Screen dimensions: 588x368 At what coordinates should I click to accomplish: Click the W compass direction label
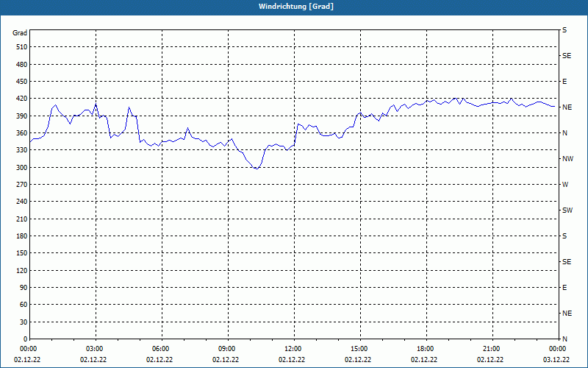pyautogui.click(x=565, y=185)
